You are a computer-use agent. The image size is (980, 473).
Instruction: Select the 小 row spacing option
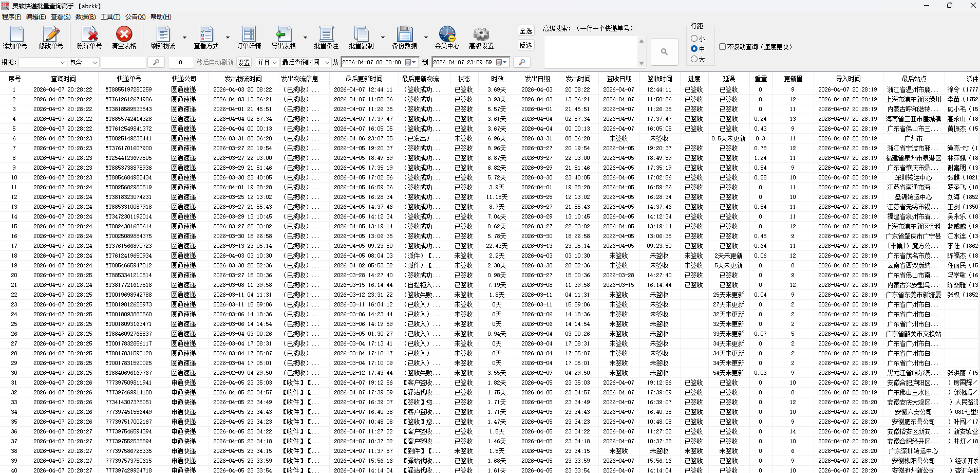tap(694, 39)
